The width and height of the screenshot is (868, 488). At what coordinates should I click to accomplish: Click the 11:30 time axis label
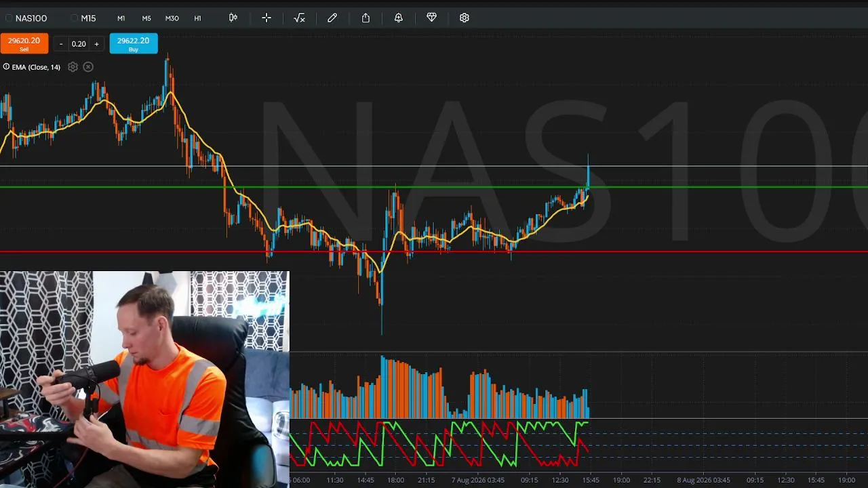(335, 480)
